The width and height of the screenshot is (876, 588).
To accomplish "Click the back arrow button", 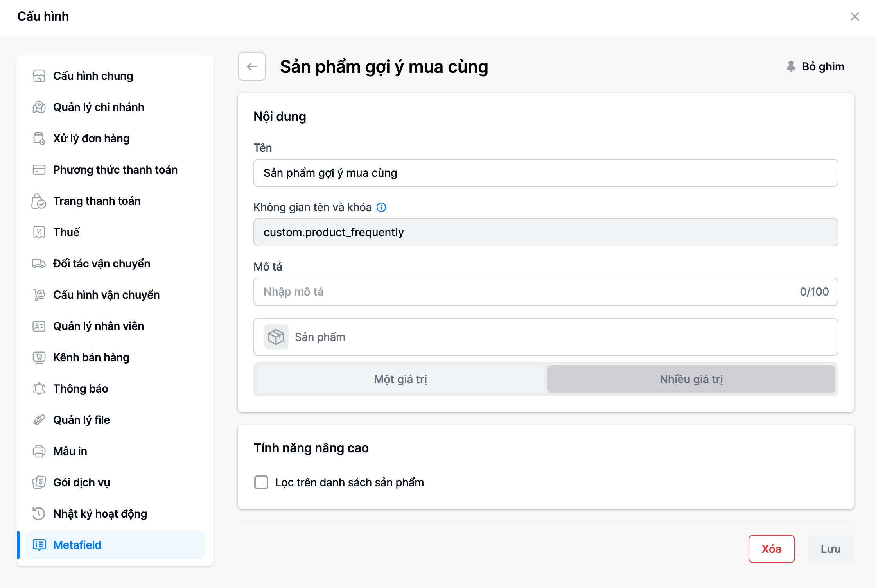I will point(252,66).
